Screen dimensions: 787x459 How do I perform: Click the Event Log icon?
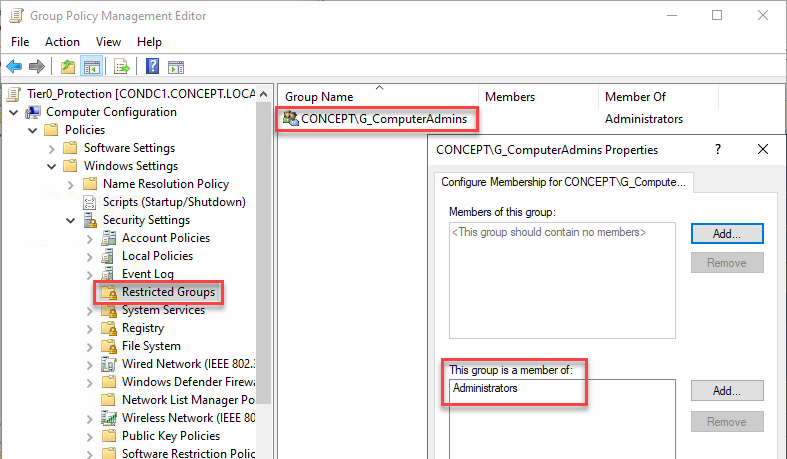point(107,274)
